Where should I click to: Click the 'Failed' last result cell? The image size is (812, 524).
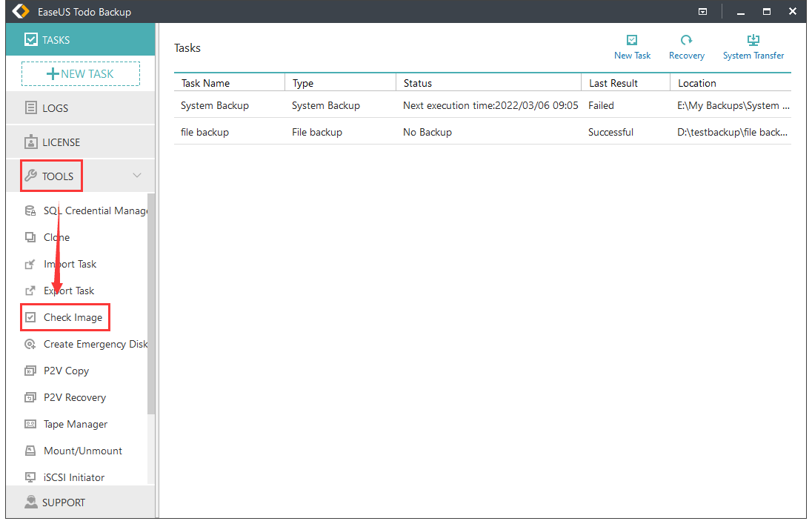(601, 105)
